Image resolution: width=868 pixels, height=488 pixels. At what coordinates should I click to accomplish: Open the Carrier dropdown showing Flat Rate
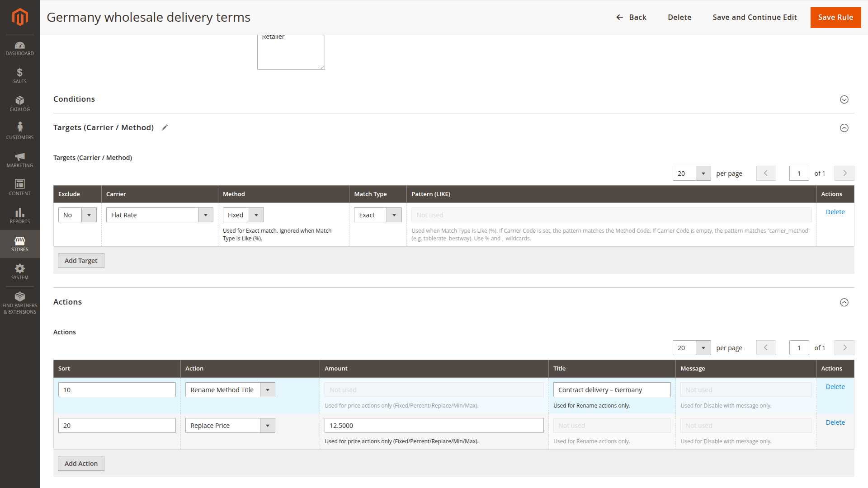[x=160, y=215]
